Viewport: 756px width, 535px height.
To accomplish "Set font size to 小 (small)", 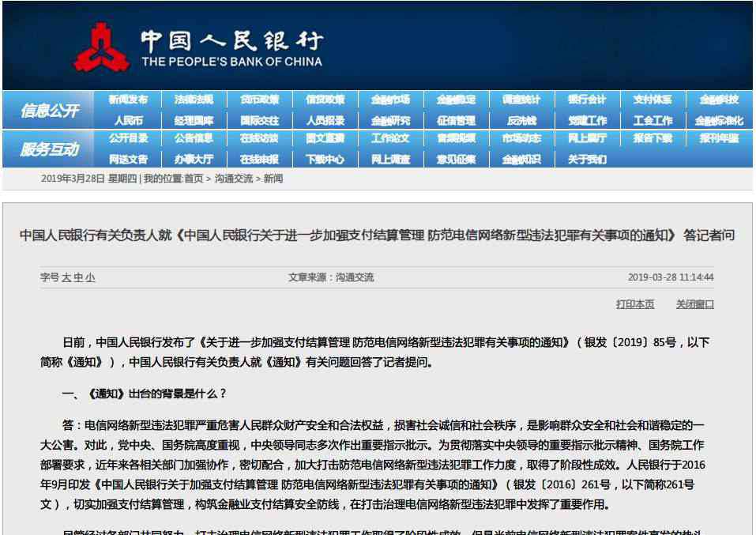I will [90, 277].
